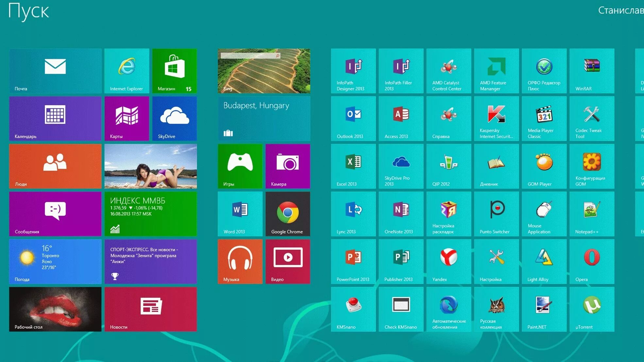Open Mouse Application tile
644x362 pixels.
tap(544, 214)
